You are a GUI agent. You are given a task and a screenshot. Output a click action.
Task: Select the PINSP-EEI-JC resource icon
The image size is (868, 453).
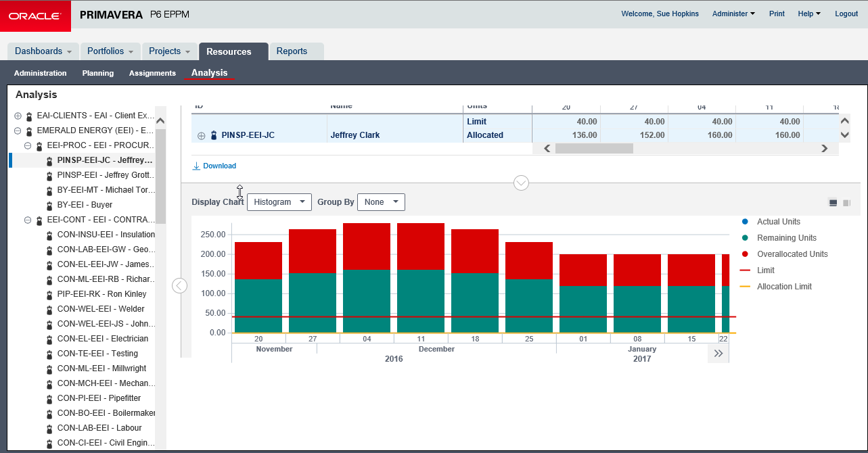(x=48, y=160)
